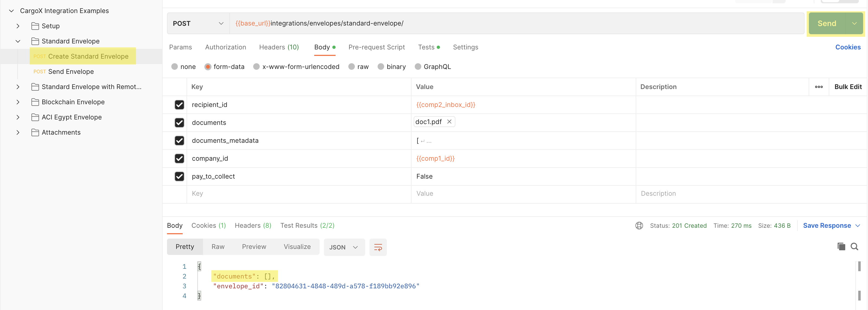Open the Test Results response tab
The width and height of the screenshot is (868, 310).
tap(307, 226)
